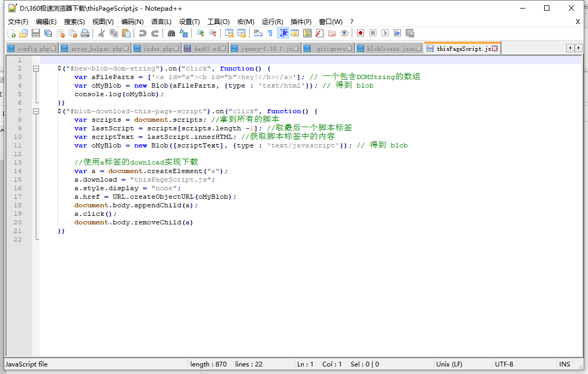Click the Unix (LF) status bar field
This screenshot has width=588, height=374.
[449, 364]
